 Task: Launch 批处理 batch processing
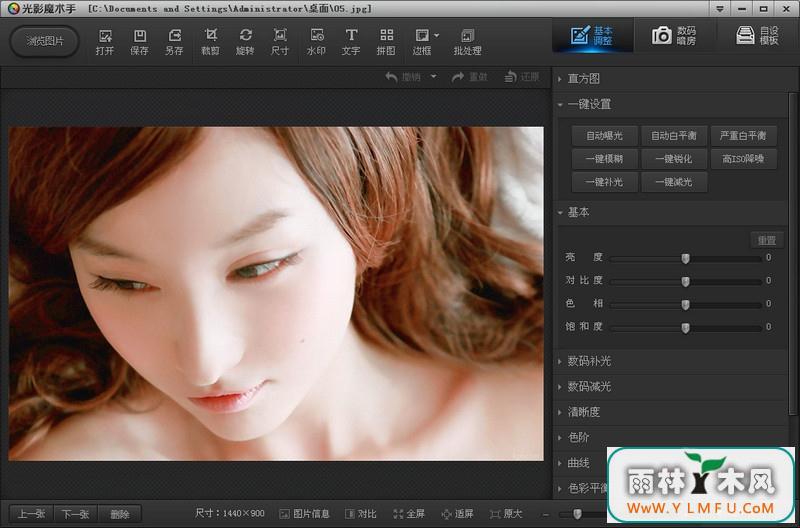click(x=467, y=42)
